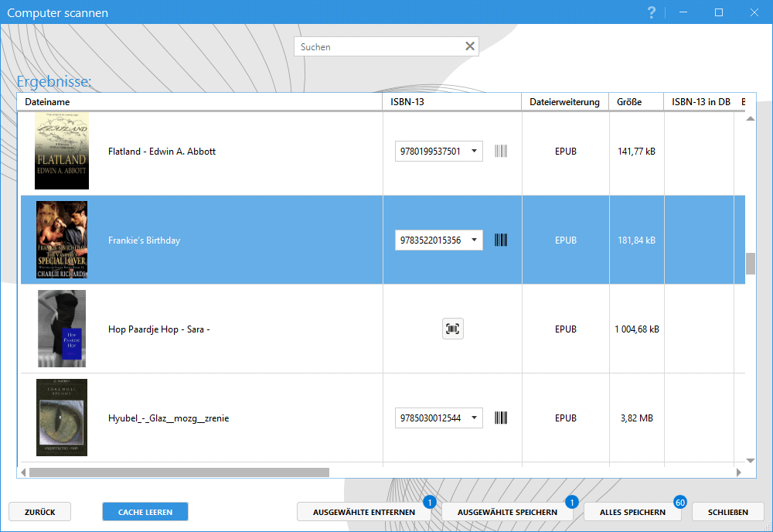
Task: Save all with Alles speichern
Action: tap(632, 512)
